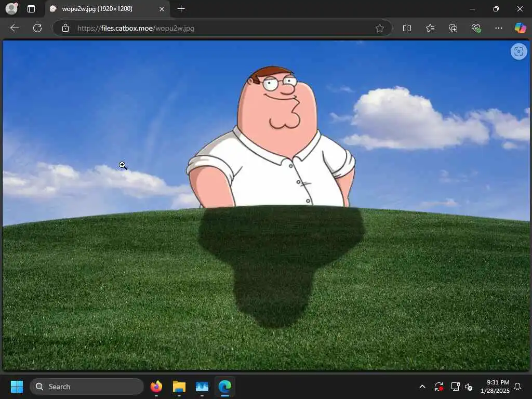
Task: Open the tab actions menu icon
Action: (x=31, y=9)
